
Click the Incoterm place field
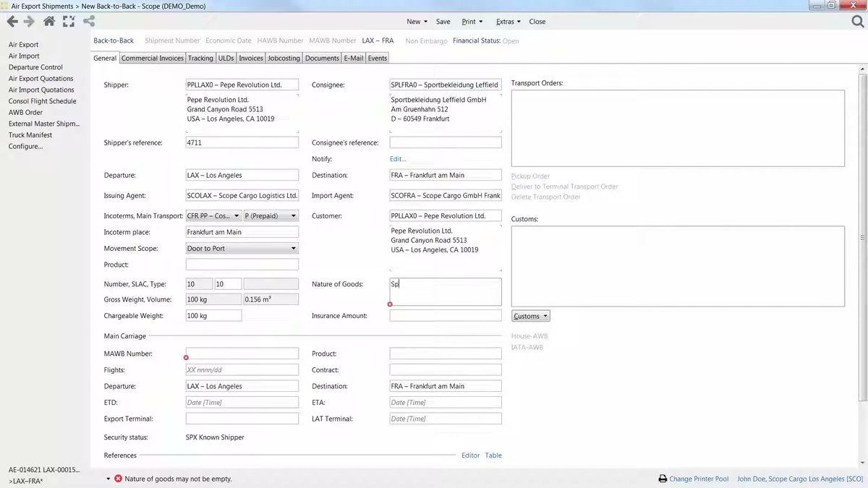[x=242, y=232]
